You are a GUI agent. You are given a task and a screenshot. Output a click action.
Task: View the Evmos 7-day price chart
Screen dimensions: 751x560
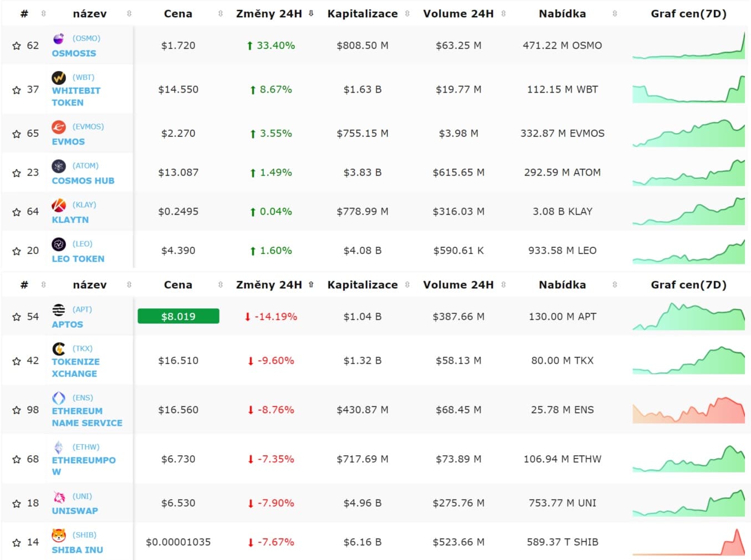(x=688, y=133)
